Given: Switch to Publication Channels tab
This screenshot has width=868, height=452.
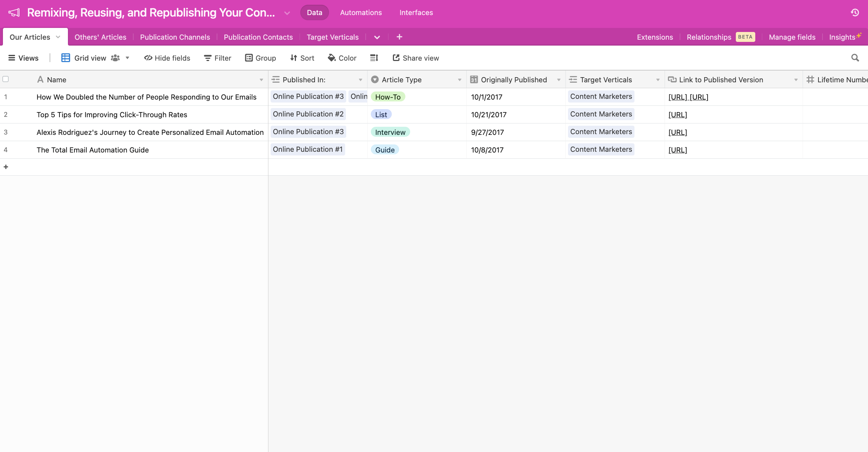Looking at the screenshot, I should tap(175, 37).
